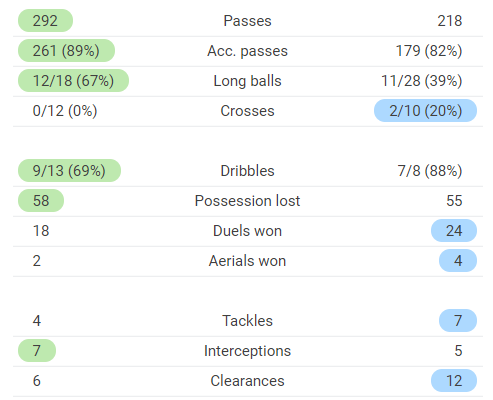Click the green 292 passes badge
493x400 pixels.
pyautogui.click(x=45, y=21)
